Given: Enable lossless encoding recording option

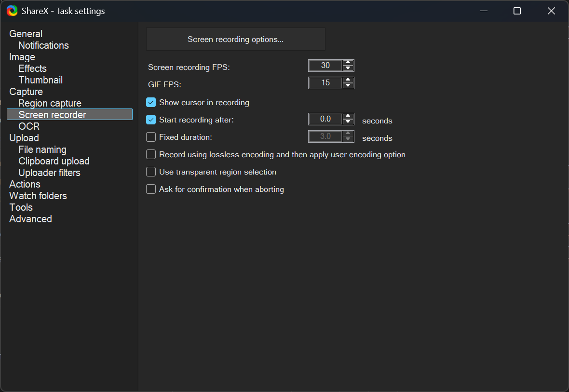Looking at the screenshot, I should pos(151,154).
